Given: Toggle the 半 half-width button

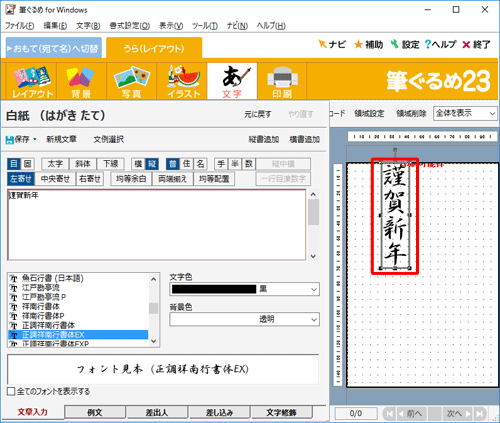Looking at the screenshot, I should click(x=235, y=164).
